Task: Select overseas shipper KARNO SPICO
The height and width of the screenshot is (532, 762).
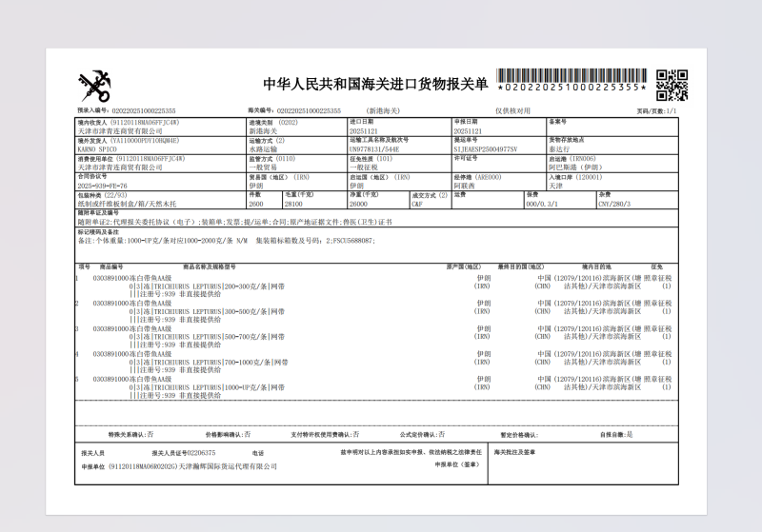Action: (97, 149)
